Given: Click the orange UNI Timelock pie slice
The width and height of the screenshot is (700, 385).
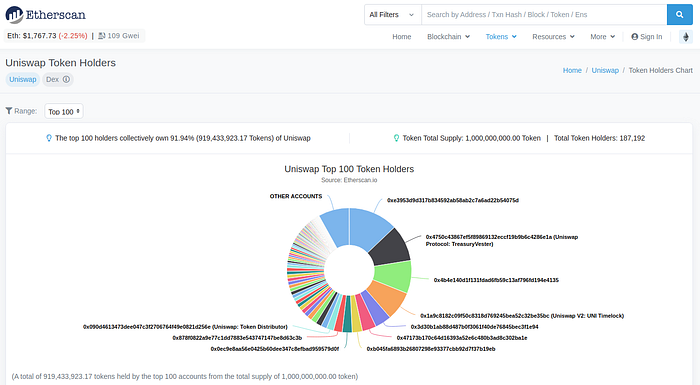Looking at the screenshot, I should coord(387,298).
